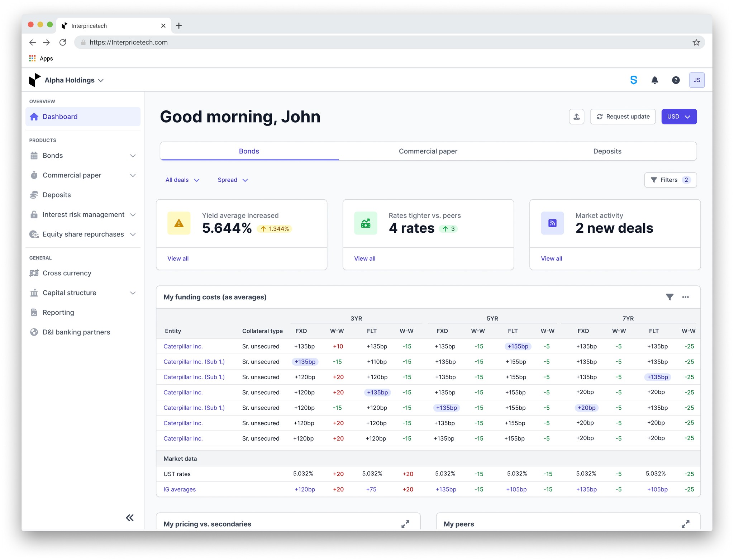The image size is (734, 560).
Task: Open funding costs three-dot menu
Action: point(685,297)
